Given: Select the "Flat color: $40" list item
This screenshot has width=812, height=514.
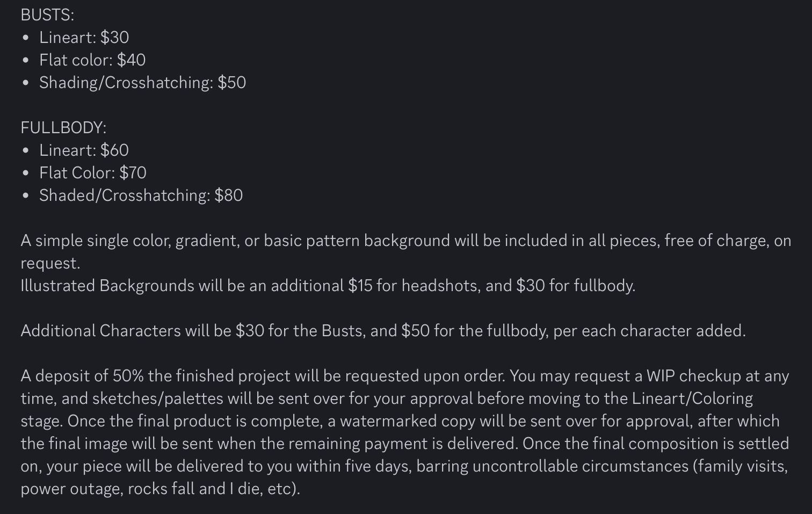Looking at the screenshot, I should [x=92, y=60].
